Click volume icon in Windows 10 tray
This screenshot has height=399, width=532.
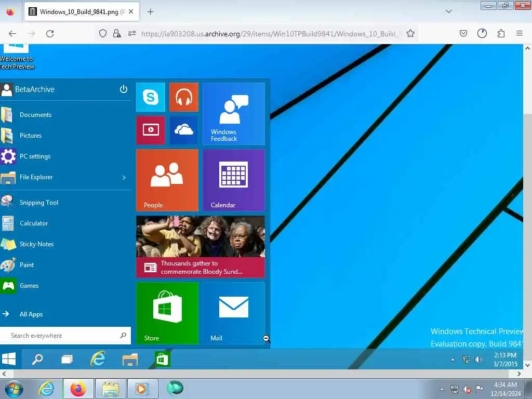(478, 360)
